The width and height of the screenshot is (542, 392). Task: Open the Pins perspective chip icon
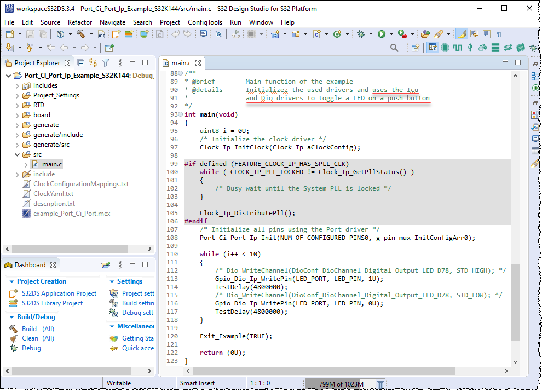click(445, 48)
